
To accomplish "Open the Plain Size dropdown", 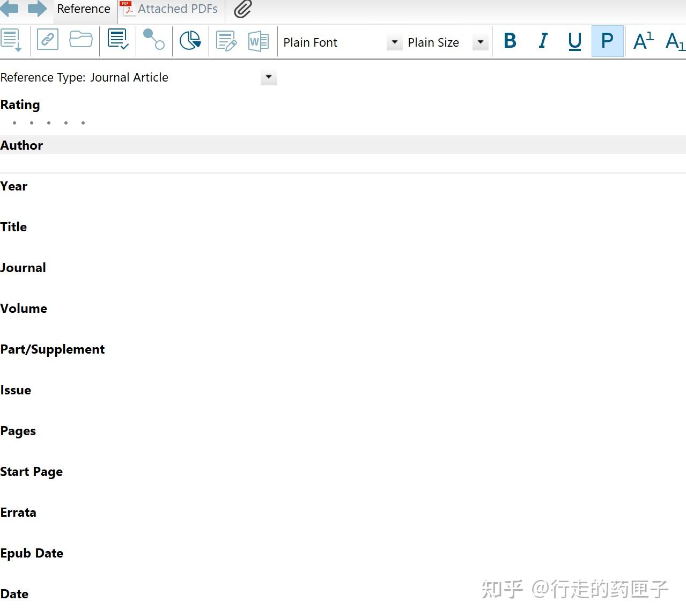I will (480, 42).
